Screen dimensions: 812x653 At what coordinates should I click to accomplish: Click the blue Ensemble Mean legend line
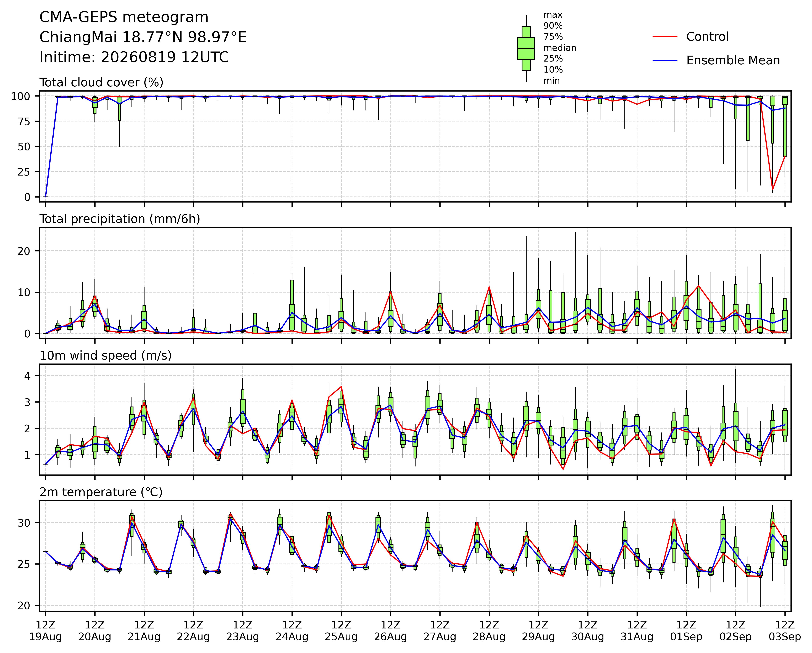pos(665,61)
